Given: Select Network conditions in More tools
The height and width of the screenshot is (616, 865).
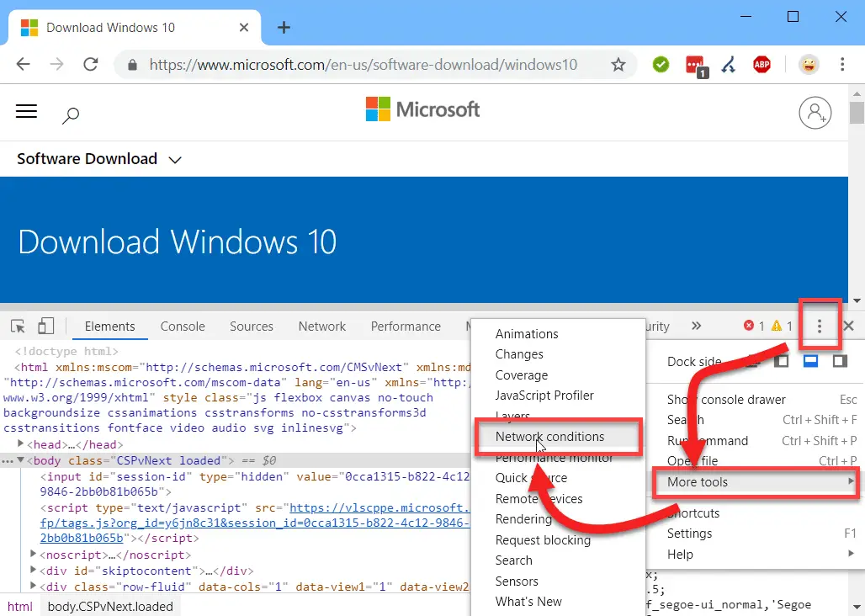Looking at the screenshot, I should [558, 437].
